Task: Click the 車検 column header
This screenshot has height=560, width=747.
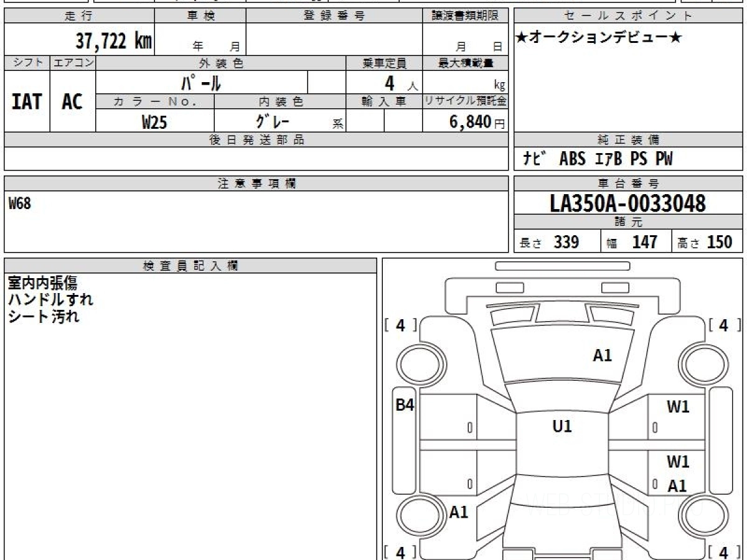Action: [x=200, y=16]
